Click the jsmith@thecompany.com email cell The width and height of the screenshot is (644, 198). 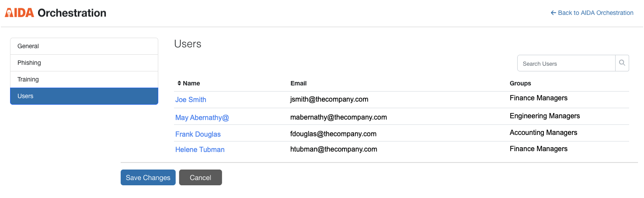[329, 99]
